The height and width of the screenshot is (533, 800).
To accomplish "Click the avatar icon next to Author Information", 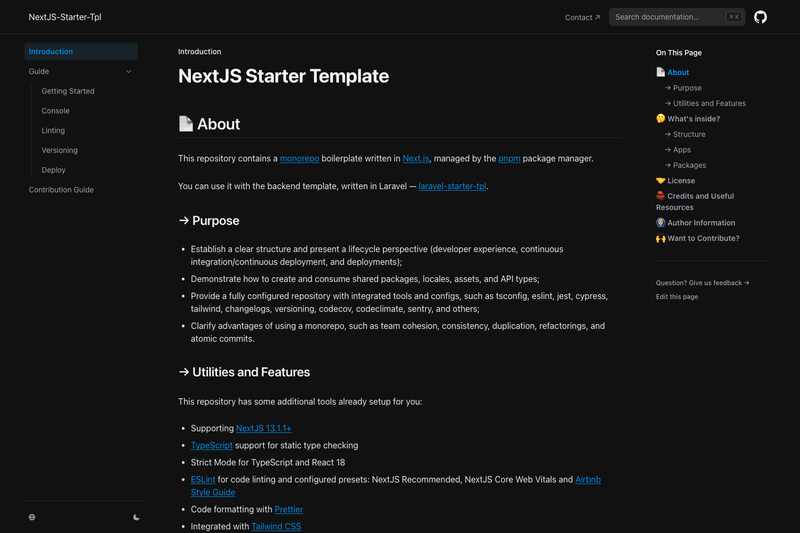I will (661, 222).
